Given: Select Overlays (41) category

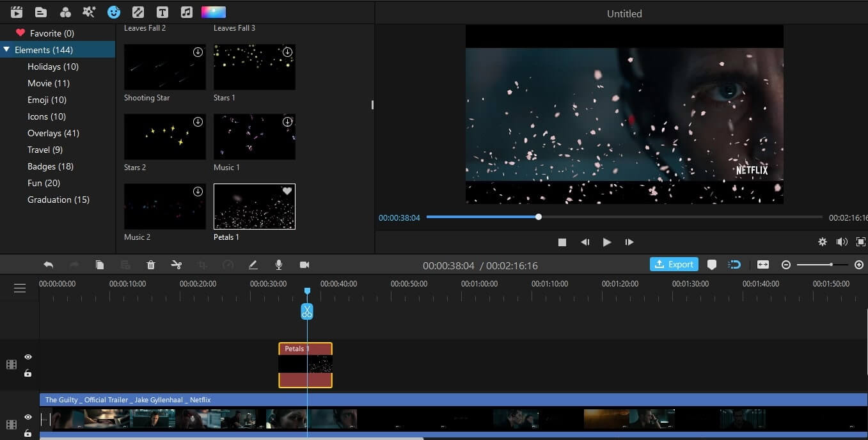Looking at the screenshot, I should point(53,133).
